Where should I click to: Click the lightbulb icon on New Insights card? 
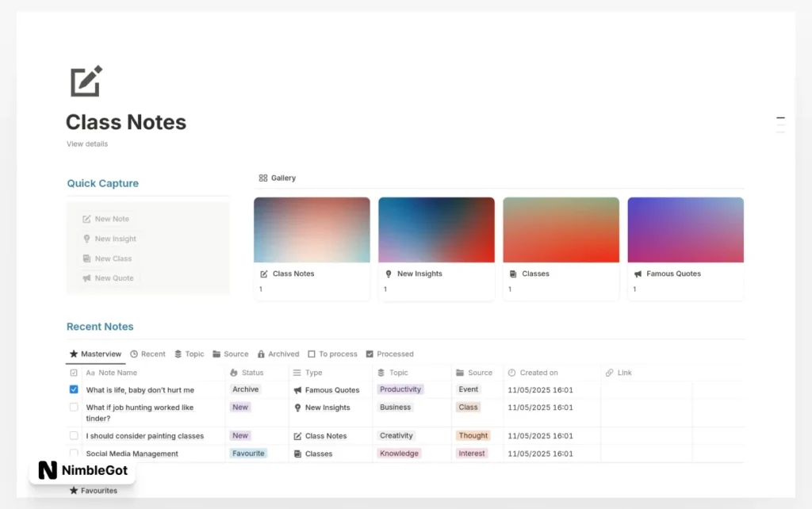389,274
